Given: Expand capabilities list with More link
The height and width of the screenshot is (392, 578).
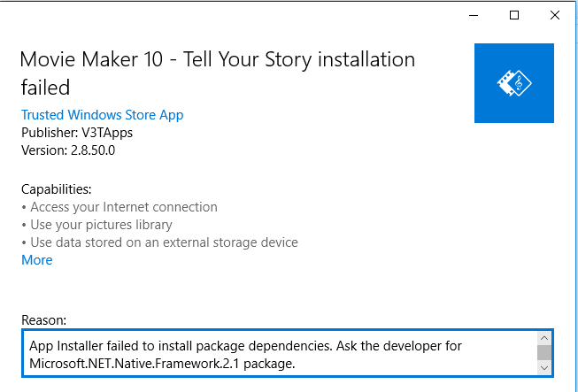Looking at the screenshot, I should 37,260.
